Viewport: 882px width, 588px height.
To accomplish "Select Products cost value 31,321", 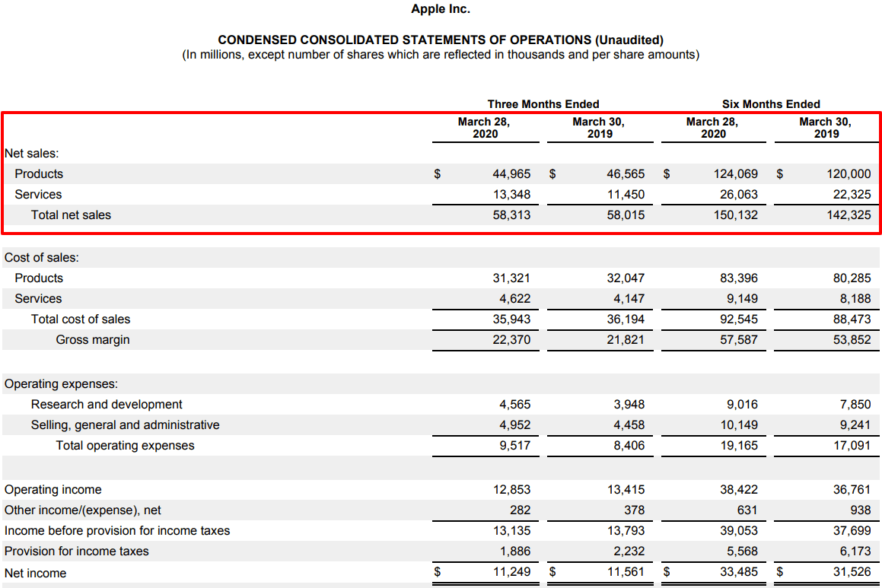I will pyautogui.click(x=511, y=278).
